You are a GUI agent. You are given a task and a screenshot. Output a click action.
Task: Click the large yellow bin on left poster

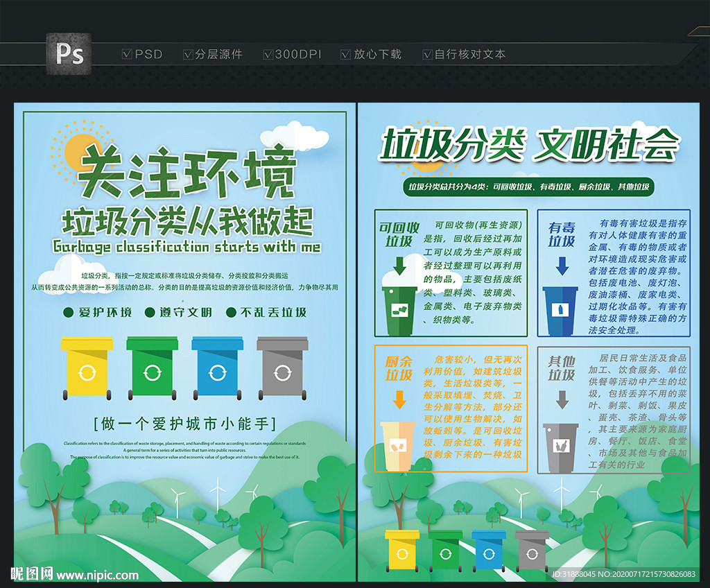click(87, 367)
